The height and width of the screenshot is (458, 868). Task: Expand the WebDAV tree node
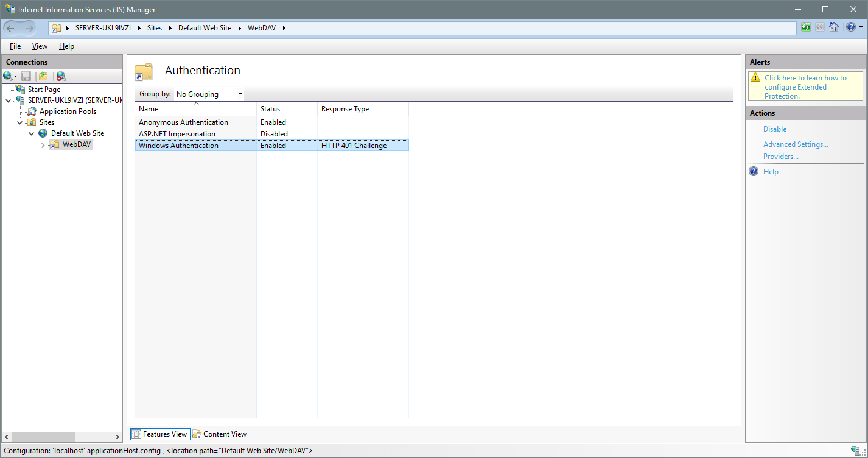pos(43,144)
